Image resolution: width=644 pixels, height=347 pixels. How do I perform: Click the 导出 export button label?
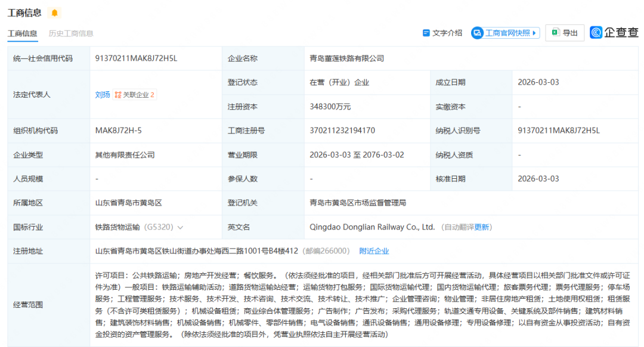[570, 33]
